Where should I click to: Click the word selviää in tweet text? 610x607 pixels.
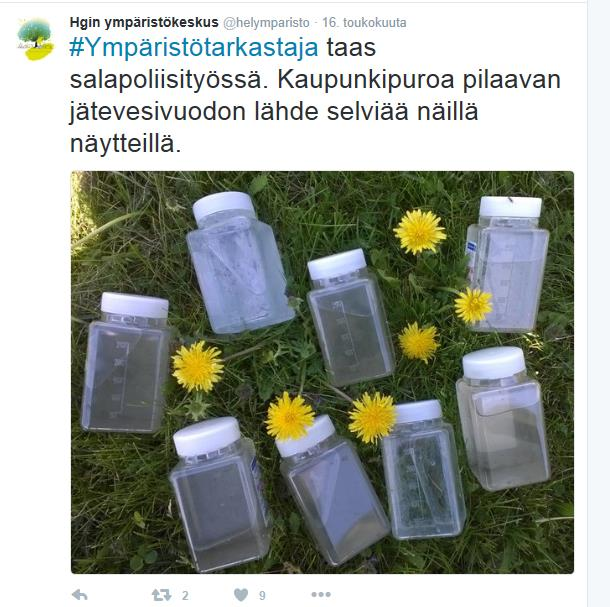[368, 111]
